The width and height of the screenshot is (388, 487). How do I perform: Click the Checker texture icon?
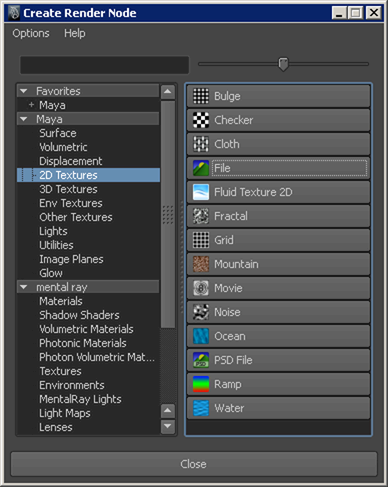pyautogui.click(x=201, y=120)
